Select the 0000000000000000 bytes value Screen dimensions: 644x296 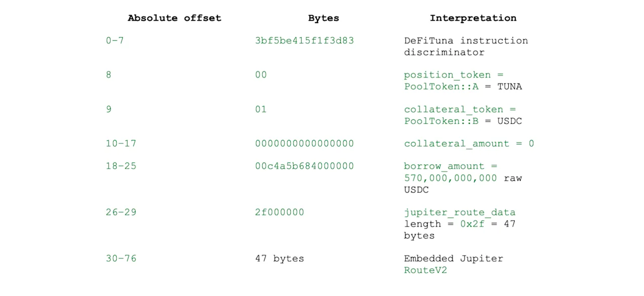304,144
